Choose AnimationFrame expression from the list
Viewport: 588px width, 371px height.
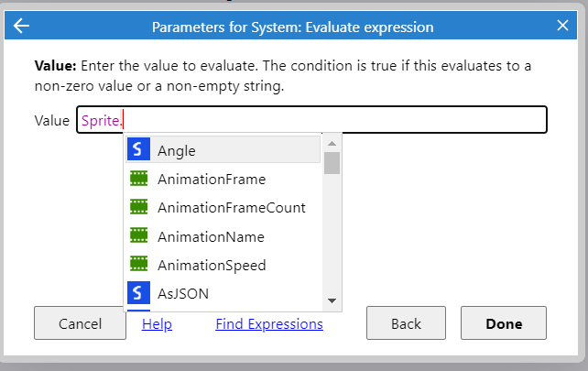[211, 179]
